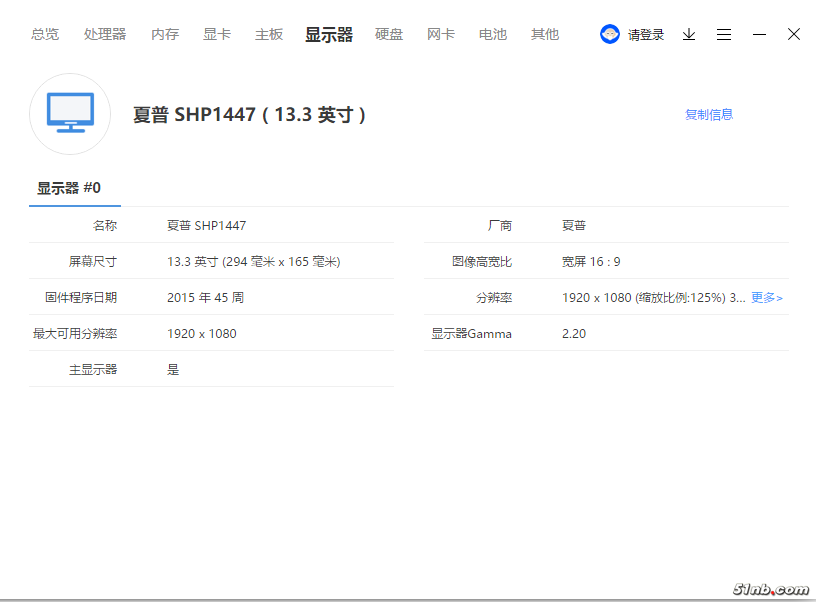The height and width of the screenshot is (602, 816).
Task: Select the 显示器 #0 sub-tab
Action: click(69, 188)
